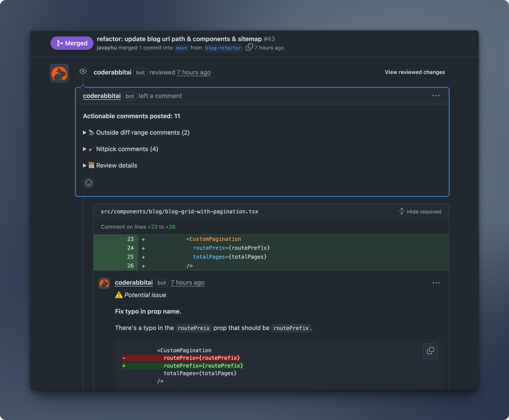Open the blog-refactor branch link

coord(223,48)
